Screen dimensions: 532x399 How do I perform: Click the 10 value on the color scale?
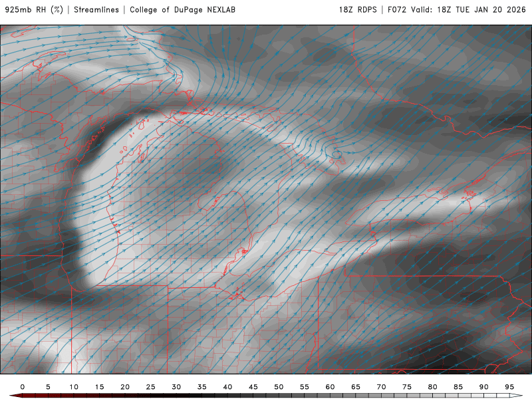coord(74,387)
